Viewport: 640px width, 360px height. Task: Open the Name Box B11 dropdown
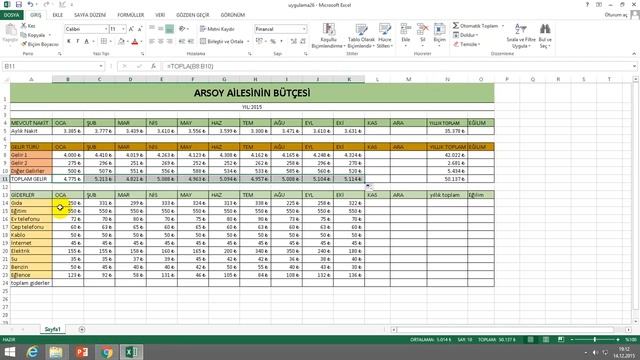point(101,66)
